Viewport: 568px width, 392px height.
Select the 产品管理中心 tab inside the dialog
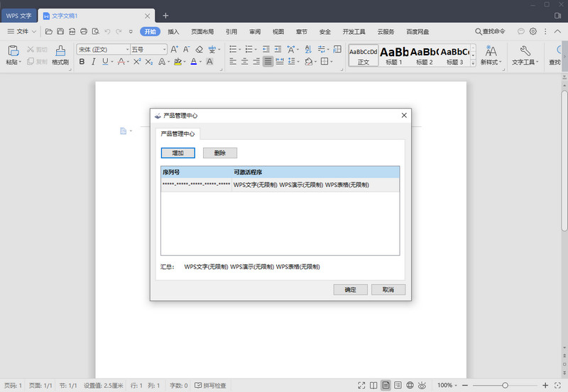(177, 134)
